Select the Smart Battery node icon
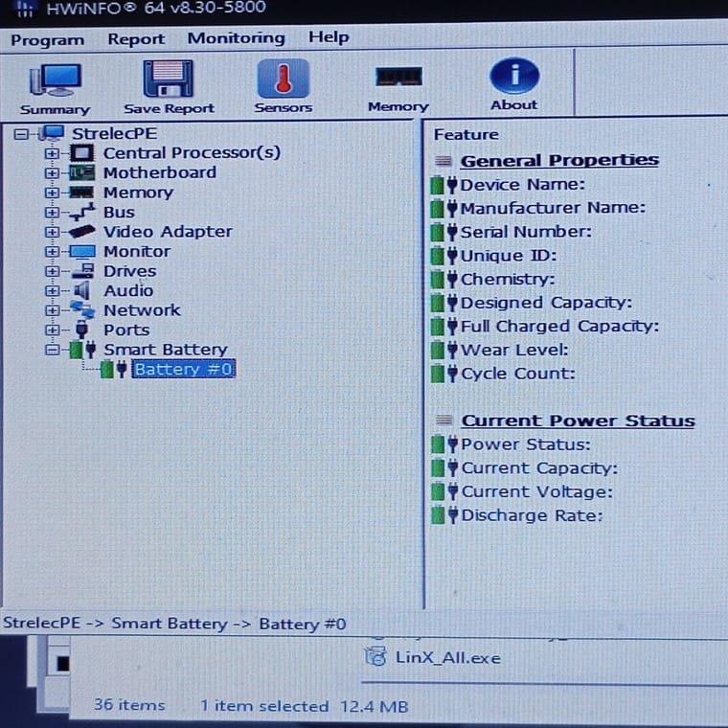The image size is (728, 728). 82,350
